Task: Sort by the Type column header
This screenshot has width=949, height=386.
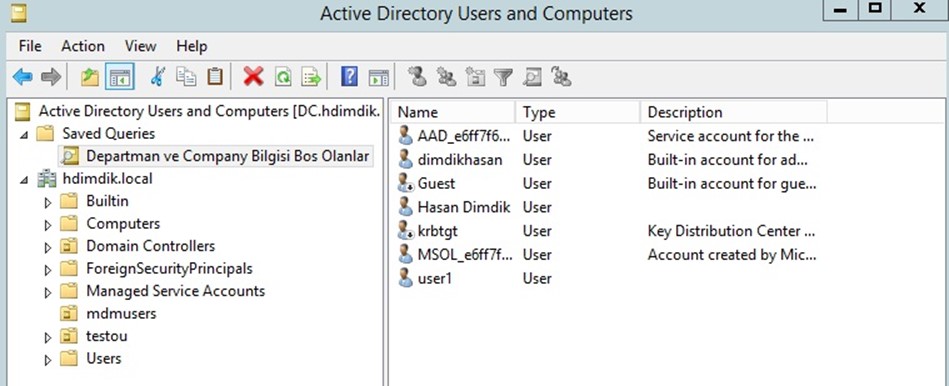Action: point(577,113)
